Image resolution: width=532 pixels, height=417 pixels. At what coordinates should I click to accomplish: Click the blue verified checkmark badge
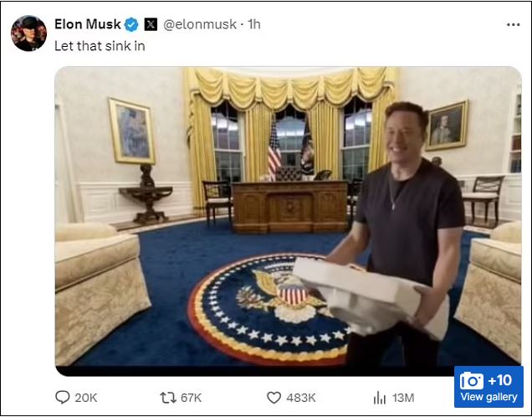click(131, 24)
